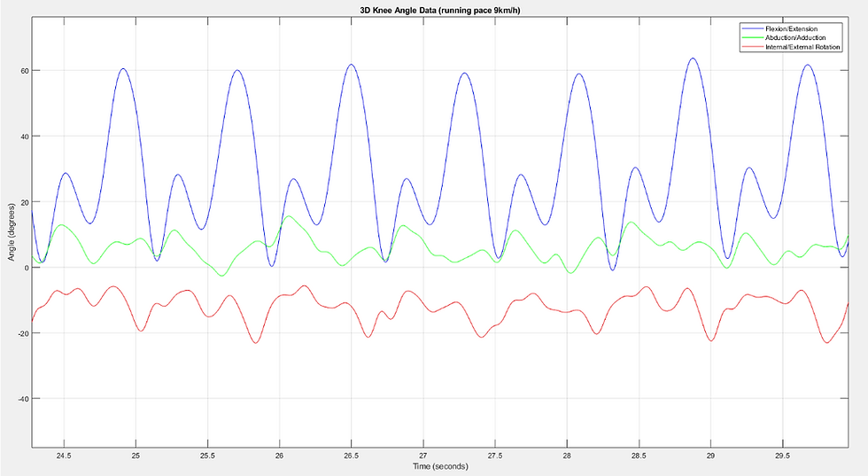This screenshot has height=476, width=868.
Task: Click the x-axis tick label 26
Action: click(x=280, y=456)
